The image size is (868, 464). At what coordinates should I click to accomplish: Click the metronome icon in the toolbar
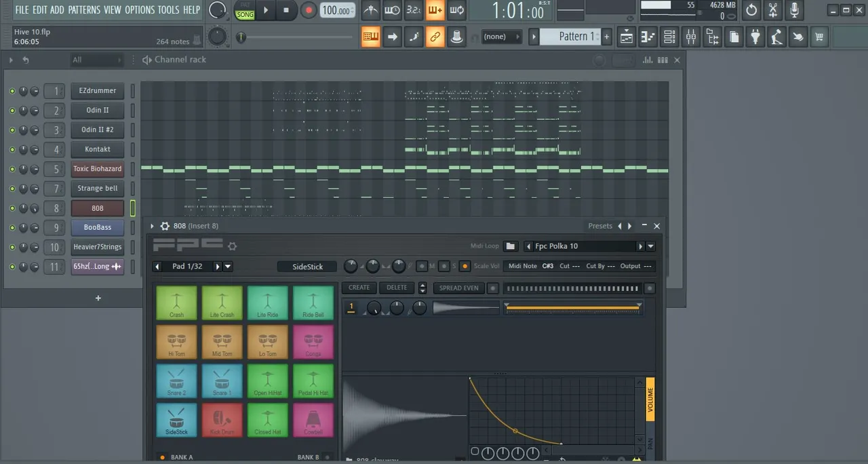point(370,10)
